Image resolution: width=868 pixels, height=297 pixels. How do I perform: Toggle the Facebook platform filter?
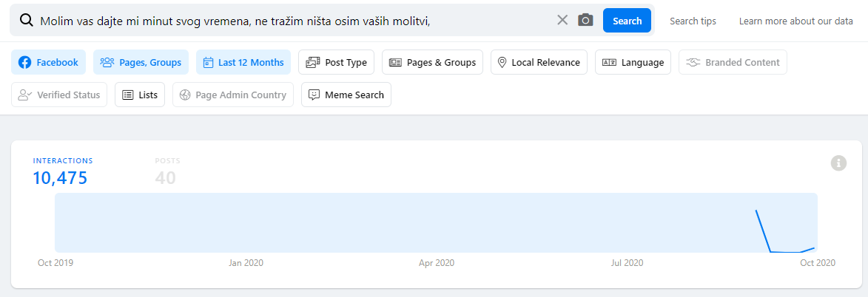click(49, 63)
